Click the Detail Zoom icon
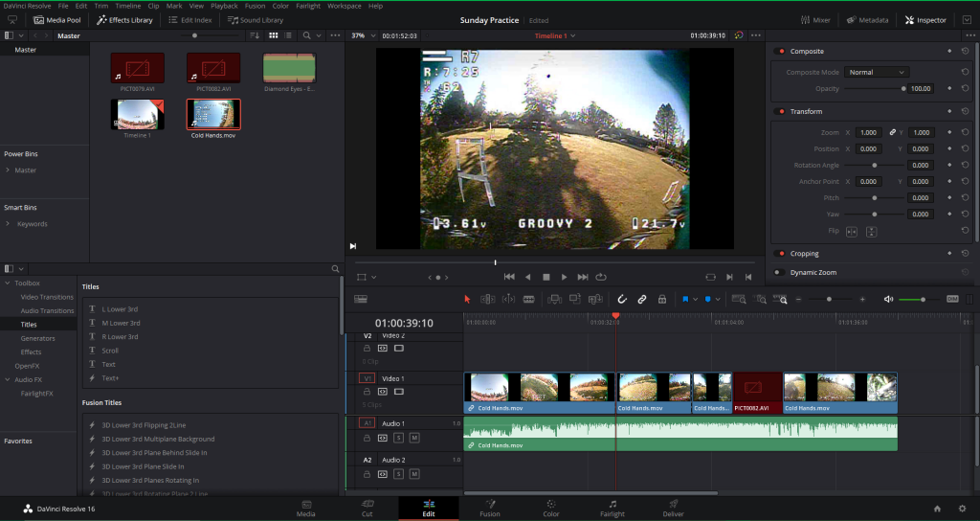The image size is (980, 521). point(761,300)
